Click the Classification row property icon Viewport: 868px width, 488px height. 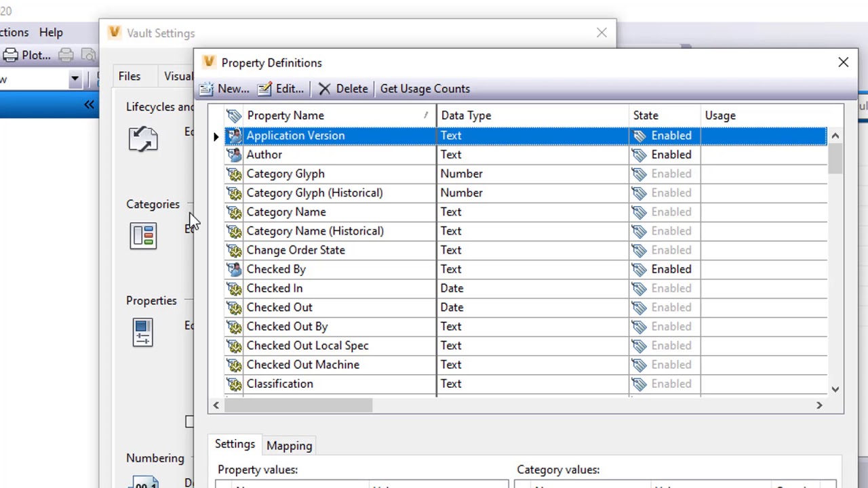pyautogui.click(x=234, y=384)
